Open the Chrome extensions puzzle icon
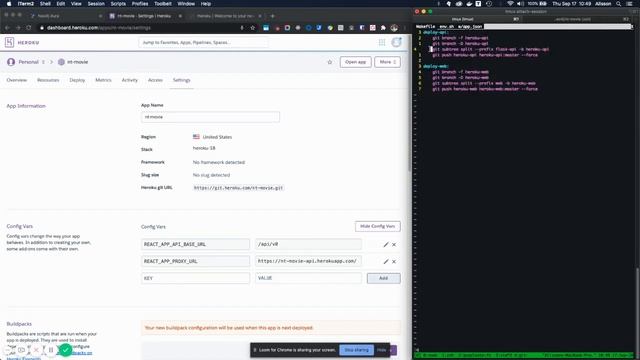The image size is (640, 360). (x=383, y=28)
